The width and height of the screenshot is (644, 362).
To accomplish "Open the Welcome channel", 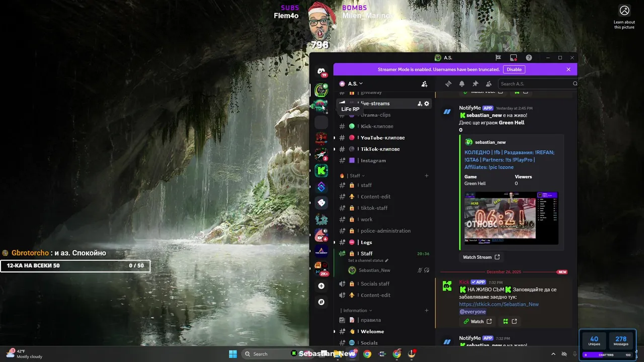I will [x=384, y=331].
